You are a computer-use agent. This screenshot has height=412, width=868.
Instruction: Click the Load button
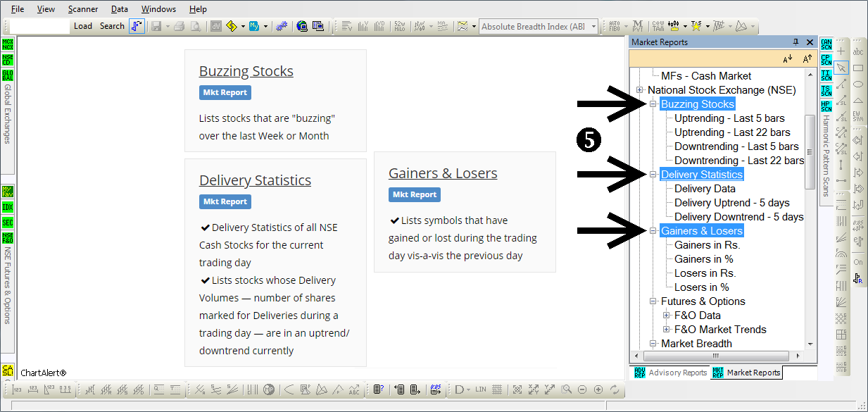(83, 26)
